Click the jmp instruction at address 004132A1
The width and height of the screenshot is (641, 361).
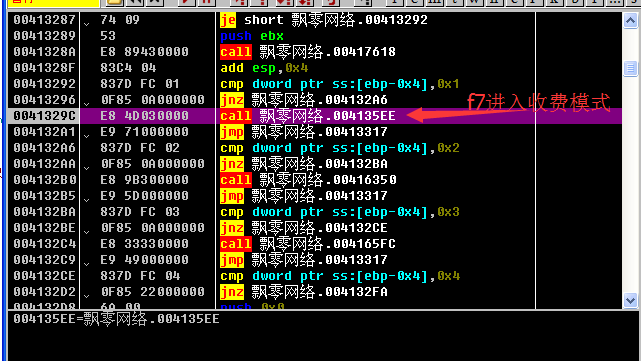point(304,132)
